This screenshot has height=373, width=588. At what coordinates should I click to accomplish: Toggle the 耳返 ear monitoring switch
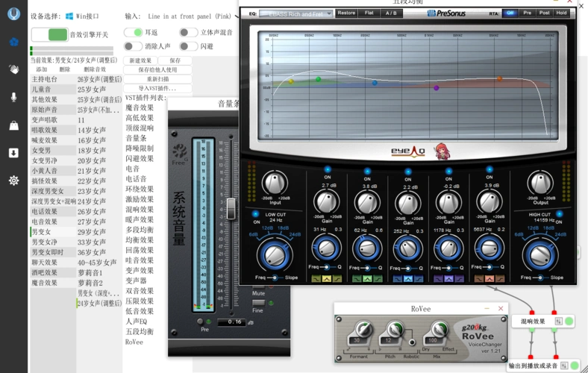coord(134,33)
